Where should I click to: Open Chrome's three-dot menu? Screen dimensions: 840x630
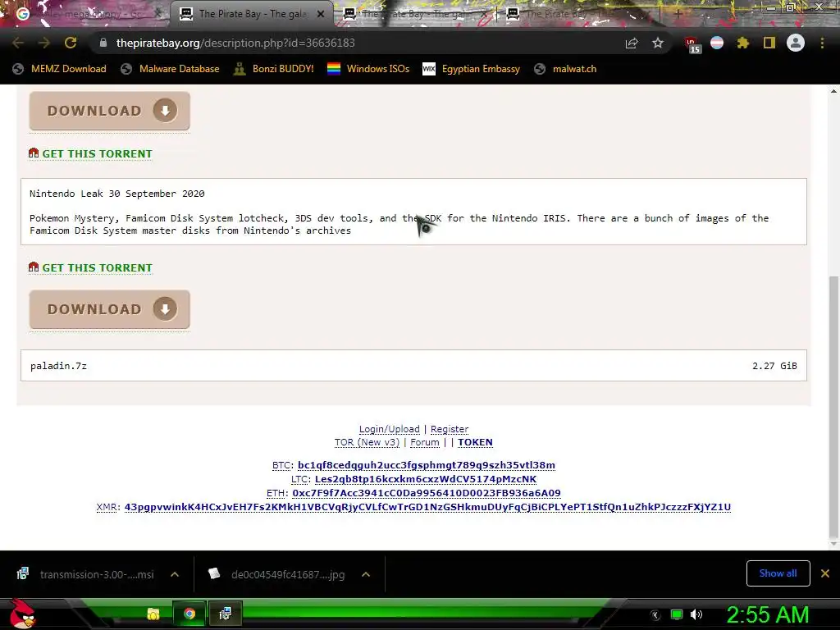click(822, 43)
